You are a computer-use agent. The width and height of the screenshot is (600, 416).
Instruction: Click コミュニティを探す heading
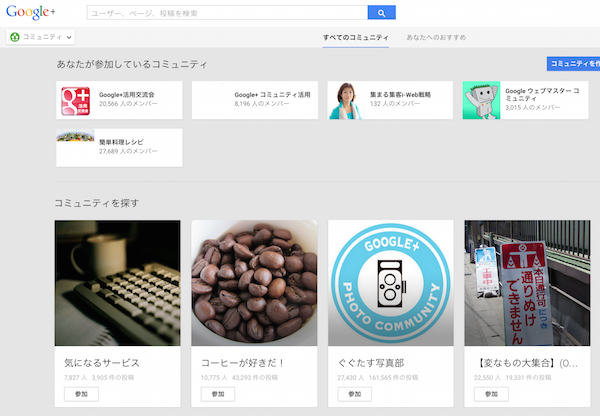pyautogui.click(x=97, y=203)
